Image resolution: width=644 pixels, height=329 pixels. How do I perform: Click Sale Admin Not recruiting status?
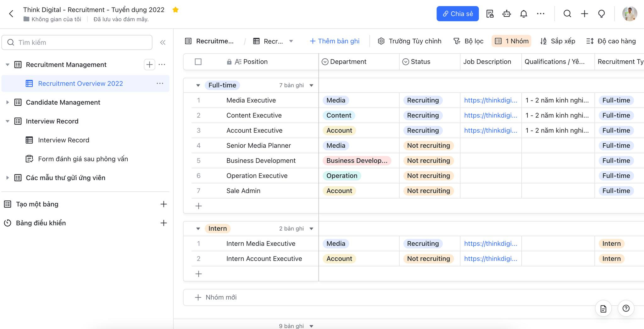428,191
